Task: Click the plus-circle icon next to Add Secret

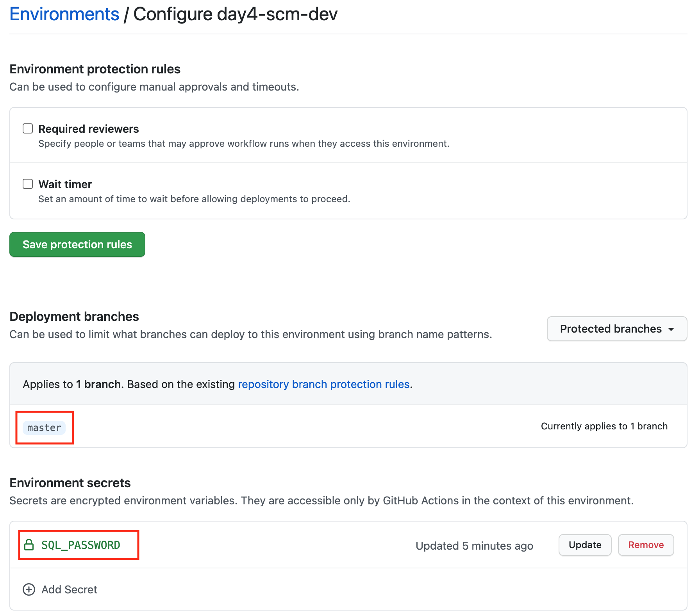Action: [x=29, y=589]
